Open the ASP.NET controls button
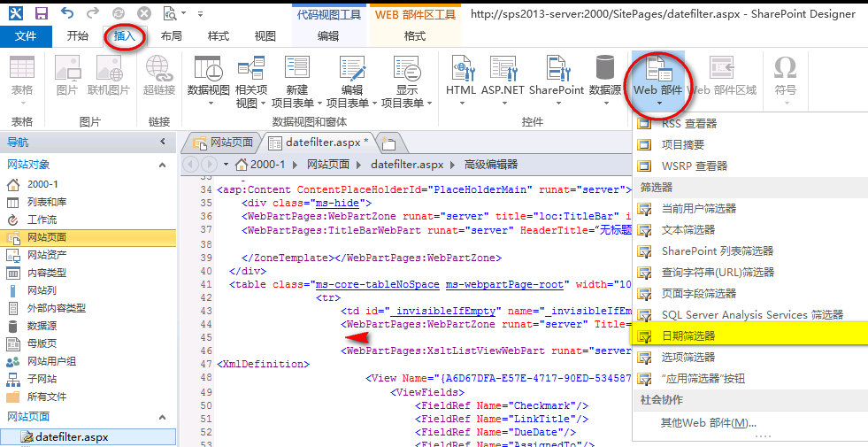This screenshot has height=447, width=868. (x=503, y=81)
